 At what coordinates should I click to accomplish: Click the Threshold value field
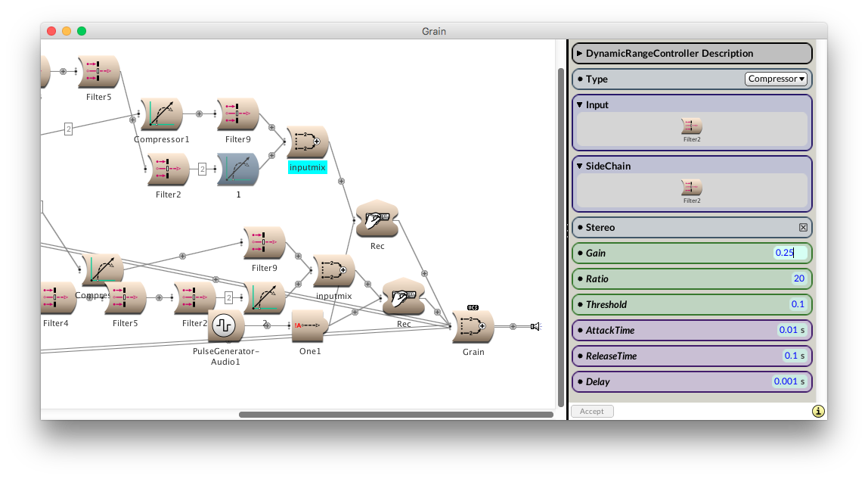pyautogui.click(x=798, y=304)
